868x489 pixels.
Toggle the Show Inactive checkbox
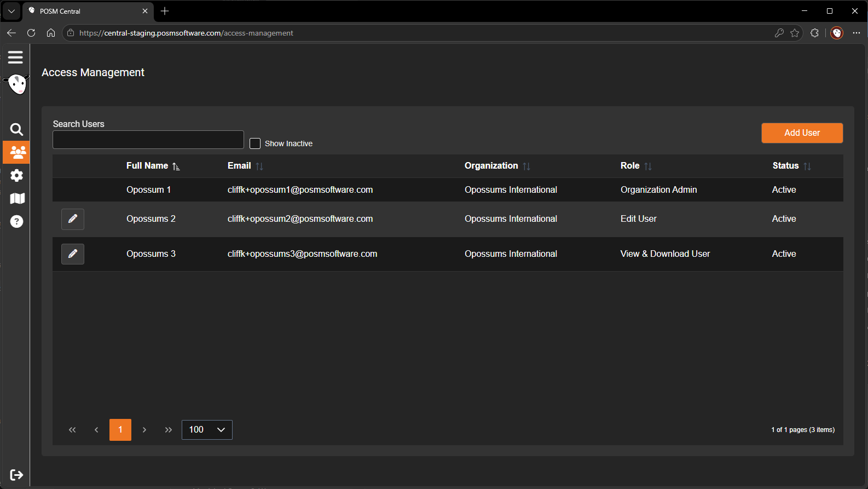[x=255, y=143]
